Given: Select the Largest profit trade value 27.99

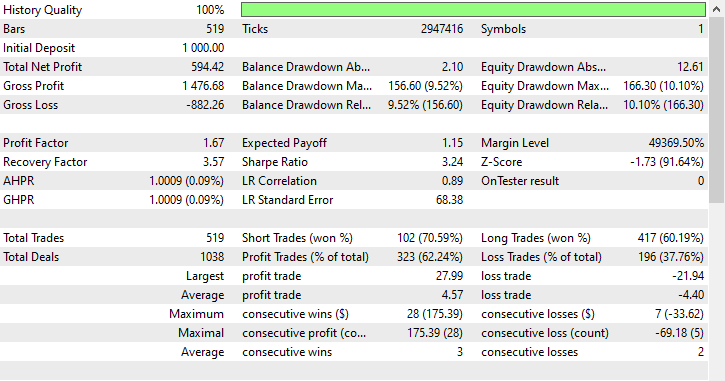Looking at the screenshot, I should click(x=449, y=276).
